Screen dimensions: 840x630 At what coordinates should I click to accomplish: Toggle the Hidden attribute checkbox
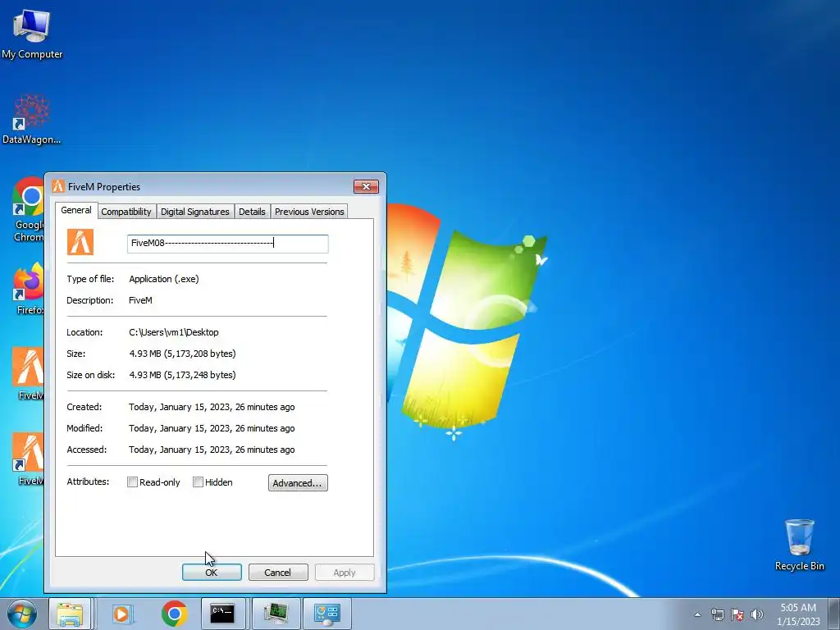coord(198,482)
